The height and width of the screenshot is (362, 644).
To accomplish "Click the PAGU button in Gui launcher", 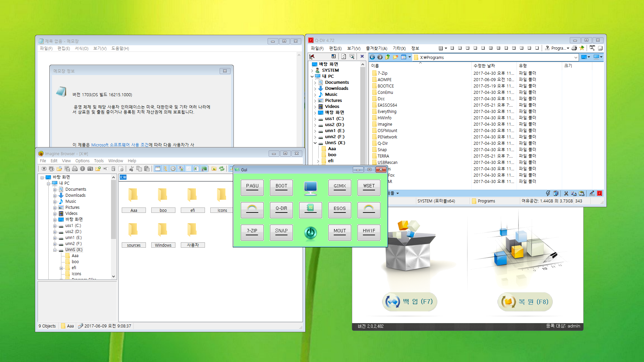I will tap(252, 188).
